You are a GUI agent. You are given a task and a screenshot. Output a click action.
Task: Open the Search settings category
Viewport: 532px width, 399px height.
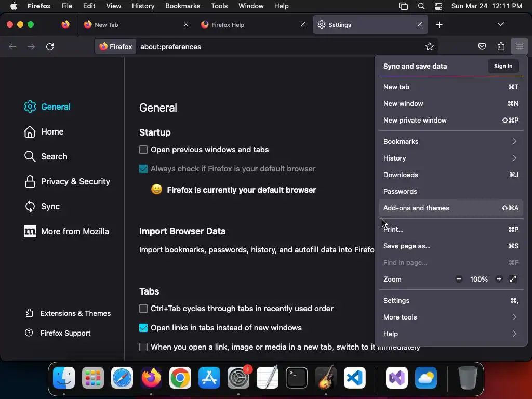(46, 156)
